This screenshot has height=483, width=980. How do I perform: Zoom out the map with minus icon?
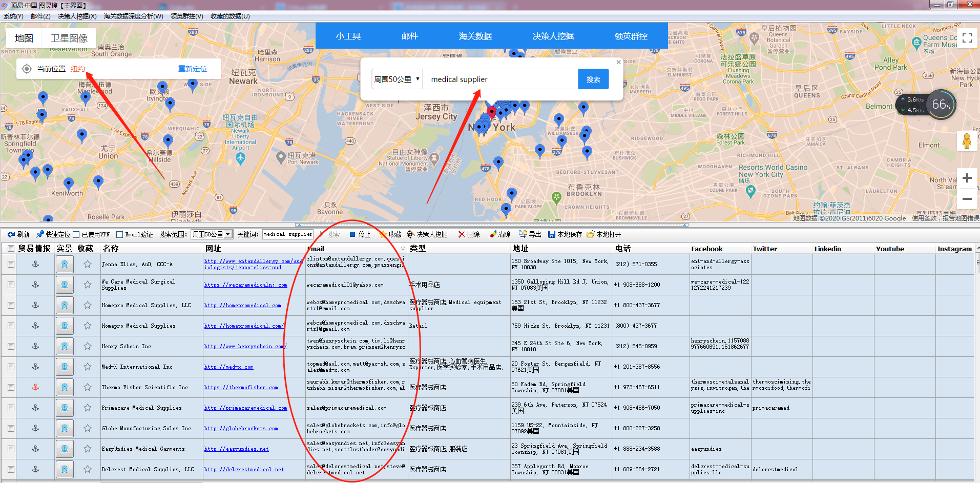(x=967, y=198)
